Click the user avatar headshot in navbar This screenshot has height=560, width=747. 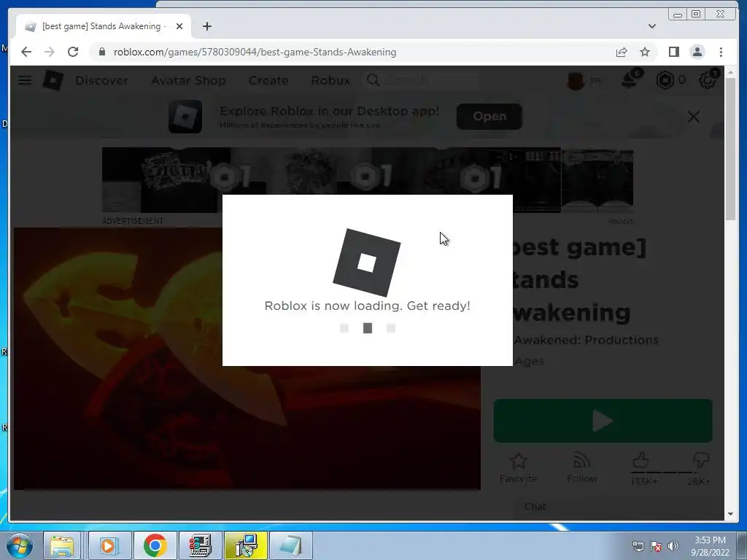[576, 80]
